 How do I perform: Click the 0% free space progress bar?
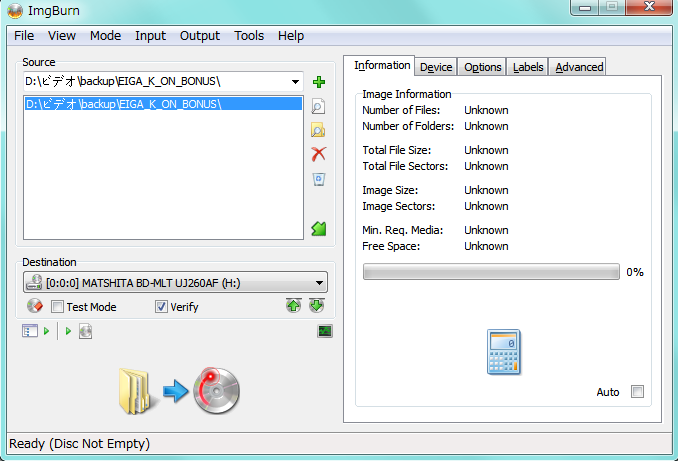[x=491, y=272]
